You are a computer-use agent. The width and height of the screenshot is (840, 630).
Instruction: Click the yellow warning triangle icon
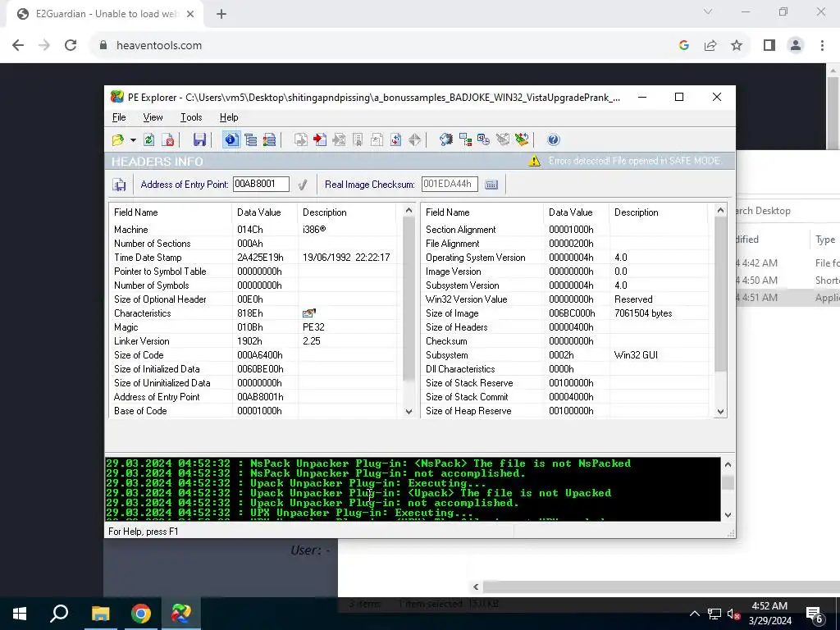click(534, 161)
